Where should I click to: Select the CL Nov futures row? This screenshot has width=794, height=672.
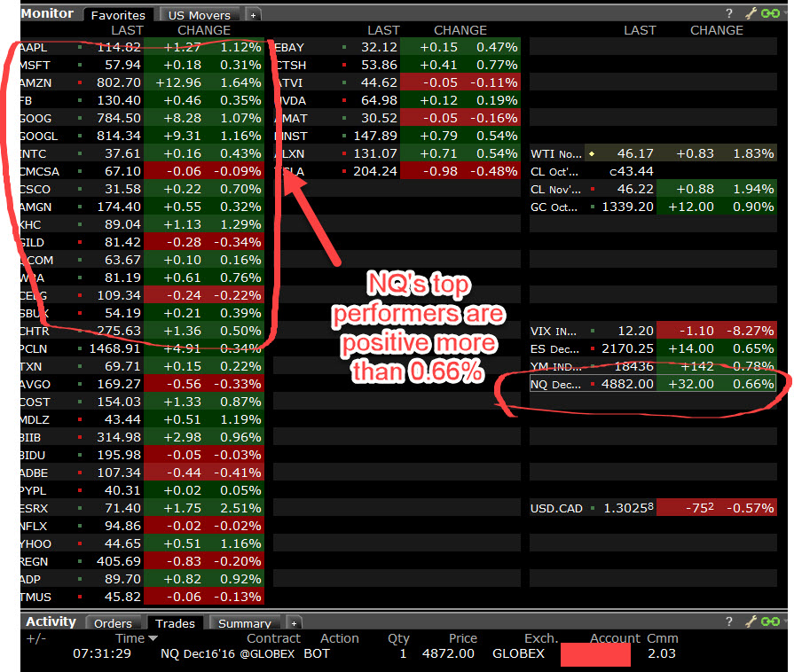pyautogui.click(x=653, y=189)
